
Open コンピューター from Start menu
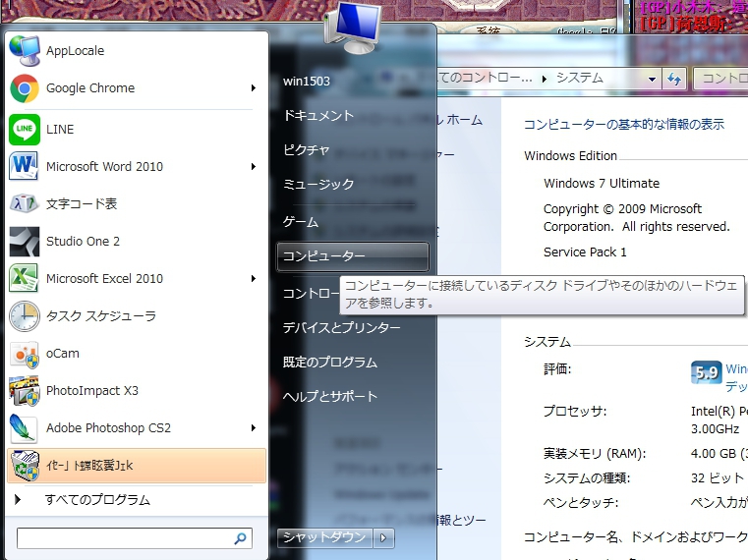353,256
